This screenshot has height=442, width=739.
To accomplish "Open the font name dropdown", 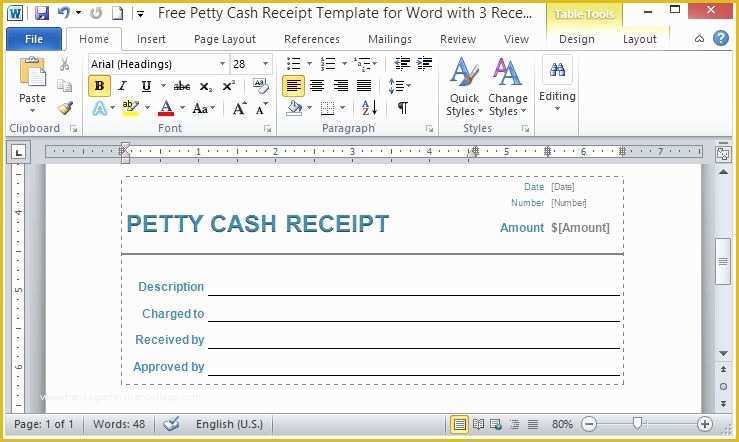I will click(x=222, y=64).
